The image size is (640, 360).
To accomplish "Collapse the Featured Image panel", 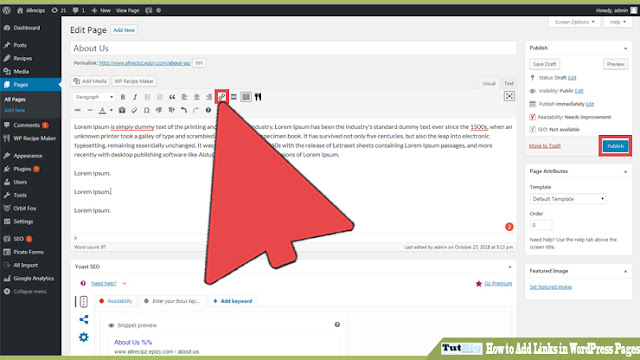I will click(625, 271).
